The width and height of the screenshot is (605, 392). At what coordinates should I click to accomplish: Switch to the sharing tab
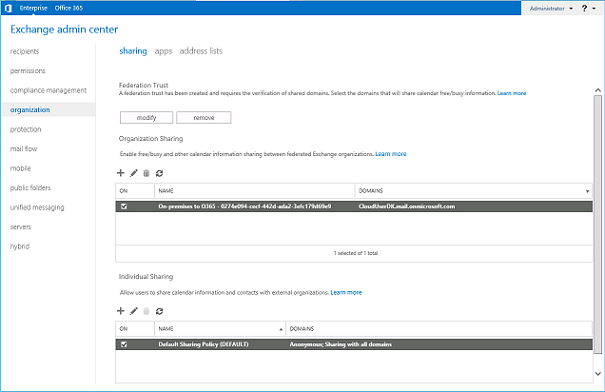133,51
